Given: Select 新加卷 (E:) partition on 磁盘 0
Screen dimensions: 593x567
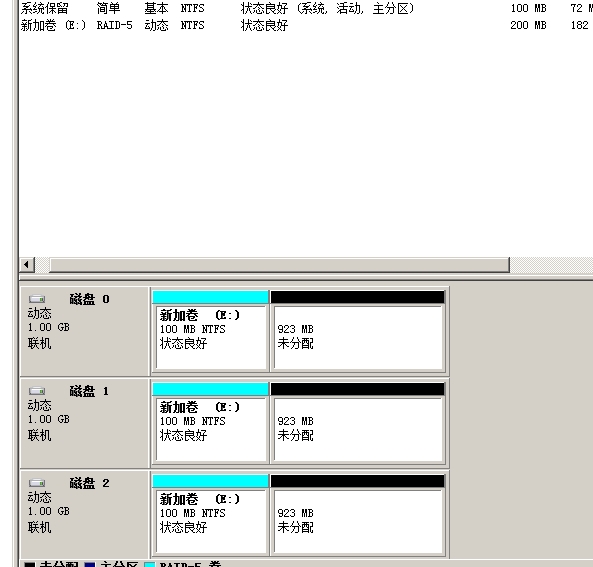Looking at the screenshot, I should pos(211,332).
